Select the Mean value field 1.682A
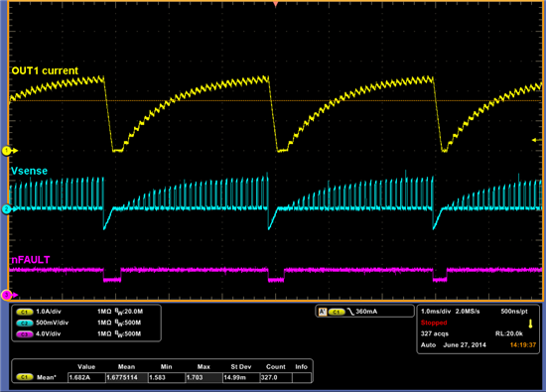Image resolution: width=546 pixels, height=392 pixels. 86,377
